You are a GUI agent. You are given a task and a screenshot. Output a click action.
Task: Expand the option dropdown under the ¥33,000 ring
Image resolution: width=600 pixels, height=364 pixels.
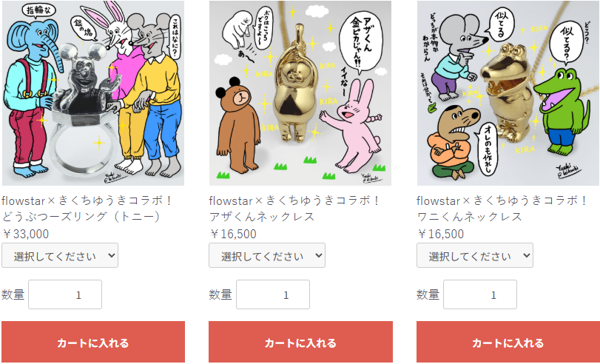pos(60,255)
